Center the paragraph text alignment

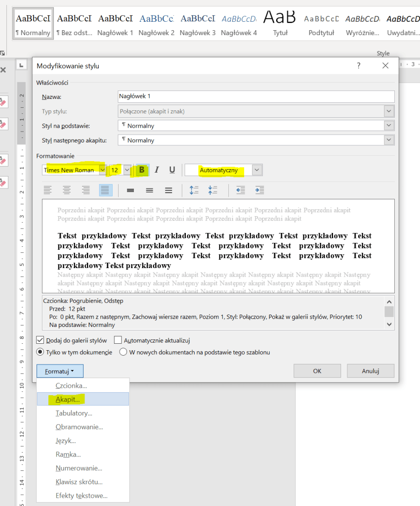(x=67, y=190)
